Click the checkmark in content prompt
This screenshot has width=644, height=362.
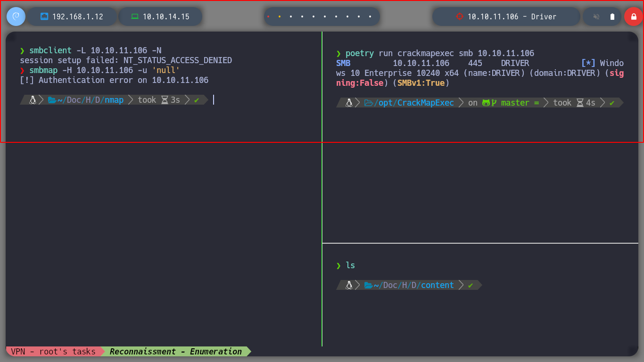[x=471, y=285]
